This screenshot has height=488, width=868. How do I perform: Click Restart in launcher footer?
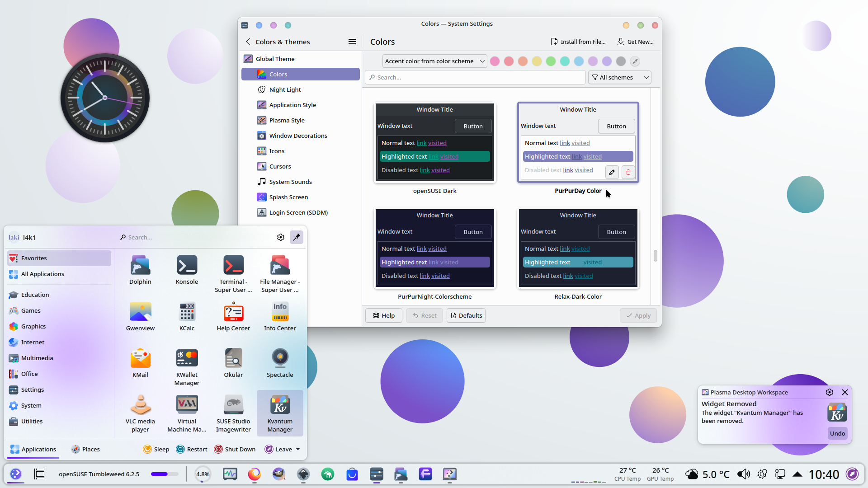tap(192, 449)
